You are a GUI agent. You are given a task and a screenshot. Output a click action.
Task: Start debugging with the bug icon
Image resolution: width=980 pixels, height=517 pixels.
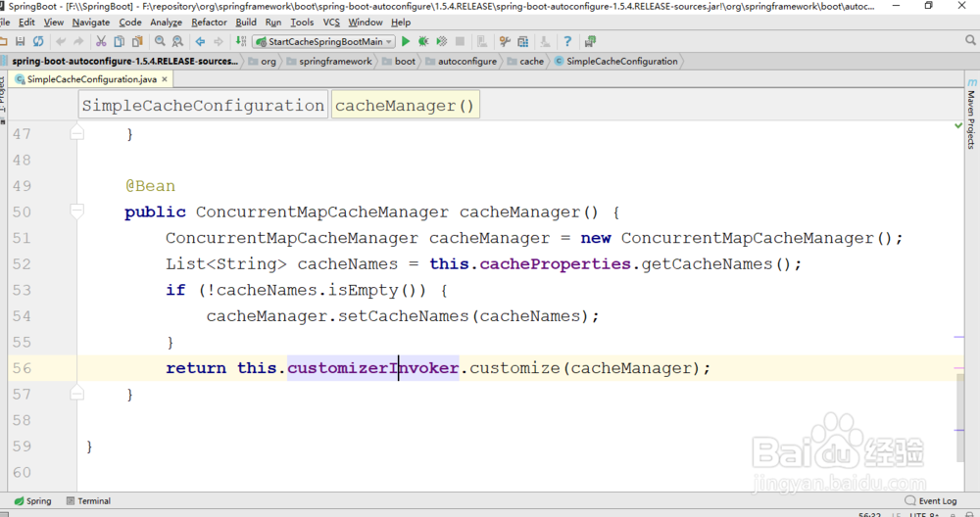click(x=423, y=41)
